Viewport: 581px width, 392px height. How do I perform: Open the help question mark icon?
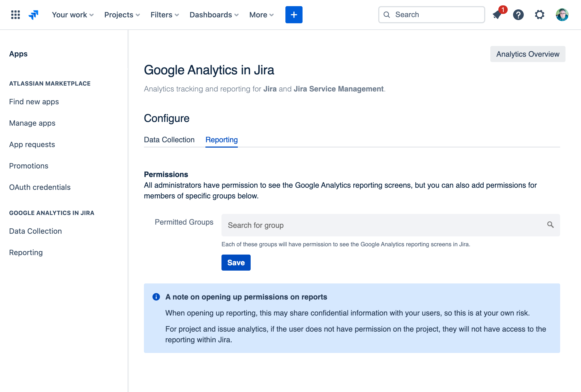pyautogui.click(x=518, y=15)
